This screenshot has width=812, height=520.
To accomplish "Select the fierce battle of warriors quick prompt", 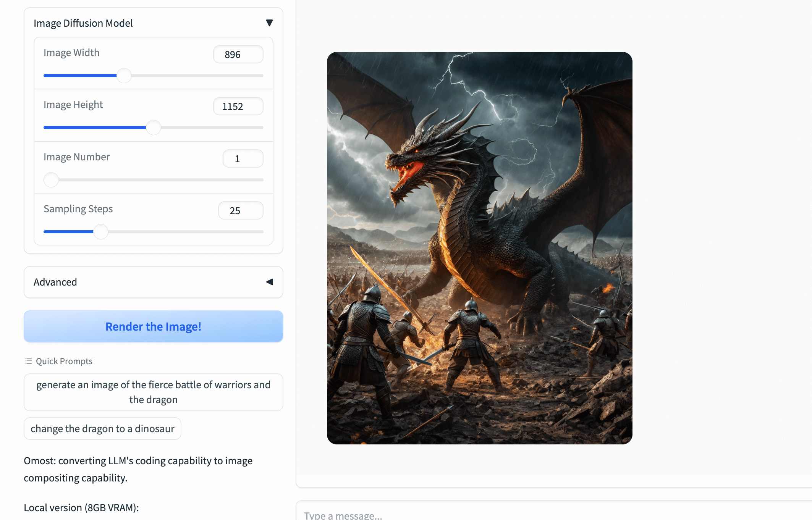I will point(153,392).
